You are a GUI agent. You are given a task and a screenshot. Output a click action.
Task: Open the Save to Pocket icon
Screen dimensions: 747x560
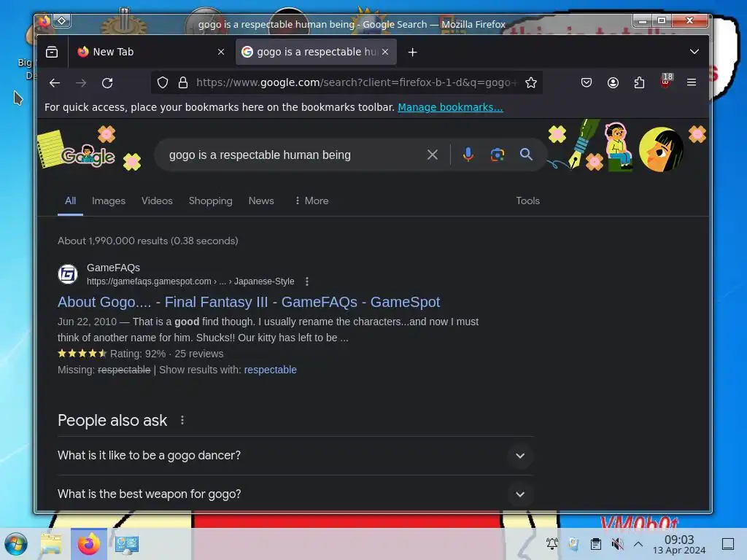click(x=587, y=83)
